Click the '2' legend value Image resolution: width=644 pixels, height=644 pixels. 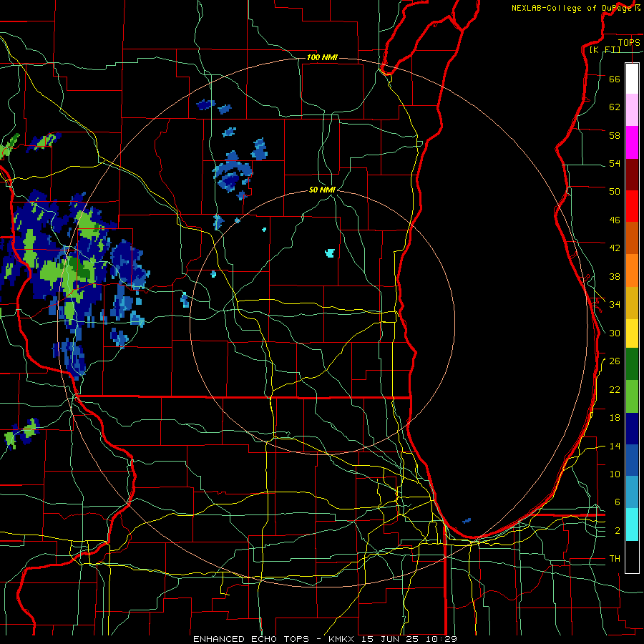tap(618, 531)
